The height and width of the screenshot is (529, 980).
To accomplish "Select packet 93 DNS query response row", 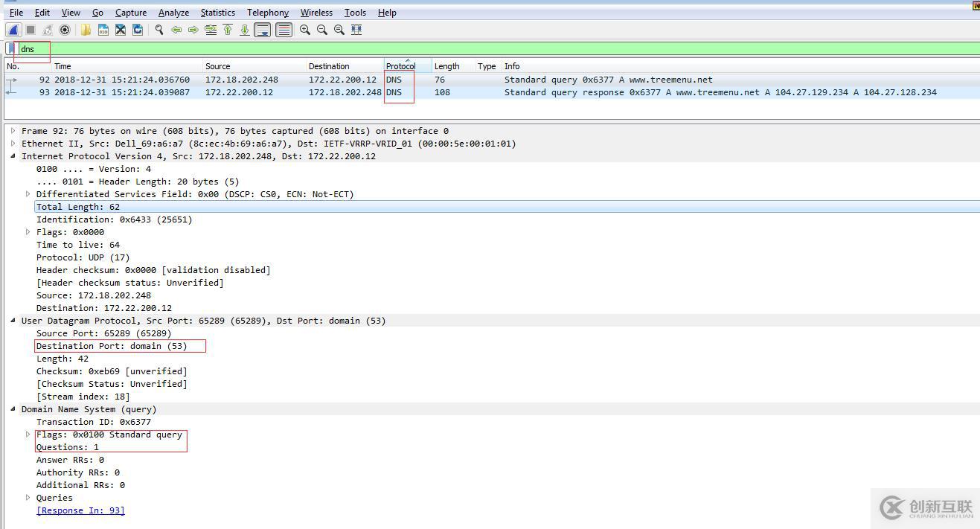I will [x=491, y=92].
